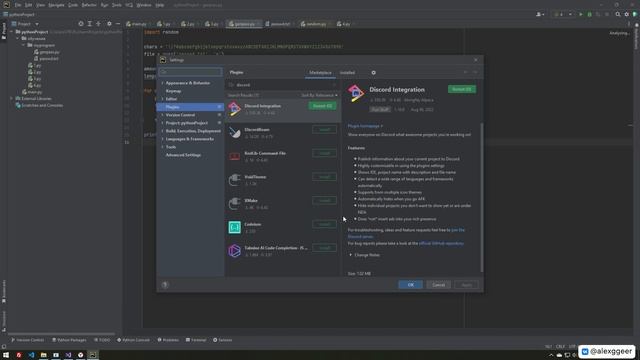Image resolution: width=640 pixels, height=360 pixels.
Task: Open IDE settings gear in top toolbar
Action: (627, 14)
